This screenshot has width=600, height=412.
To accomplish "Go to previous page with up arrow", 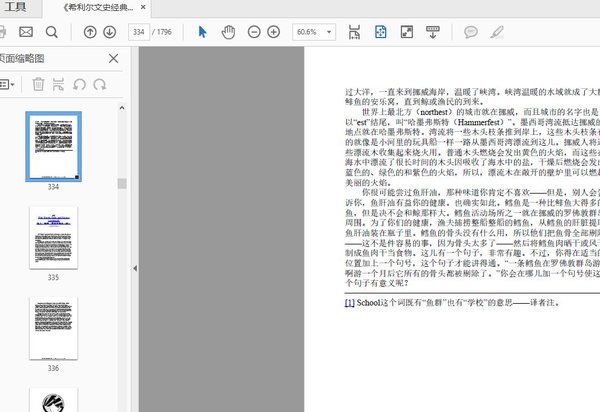I will pyautogui.click(x=90, y=32).
